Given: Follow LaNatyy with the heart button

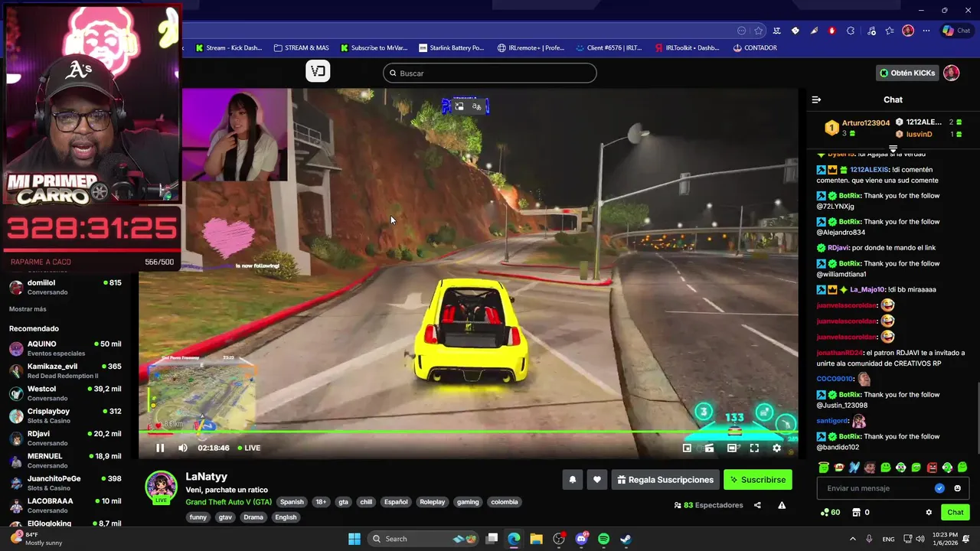Looking at the screenshot, I should [x=597, y=480].
